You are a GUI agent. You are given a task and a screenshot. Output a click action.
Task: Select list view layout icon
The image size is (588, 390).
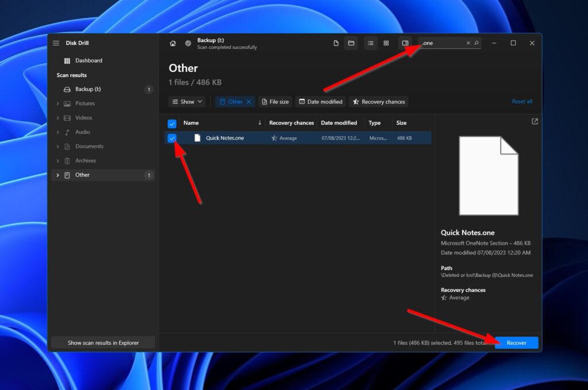pos(371,43)
